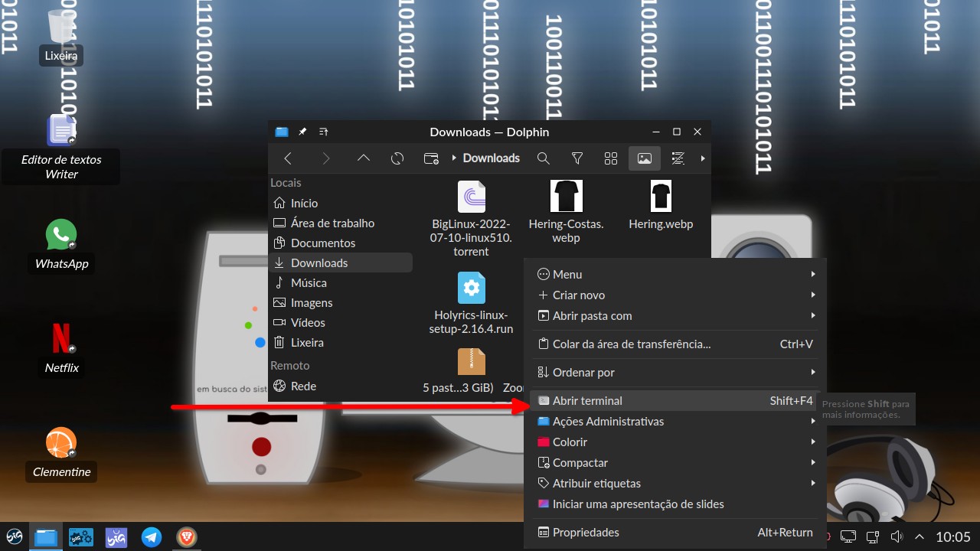Open Atribuir etiquetas submenu

click(x=675, y=483)
